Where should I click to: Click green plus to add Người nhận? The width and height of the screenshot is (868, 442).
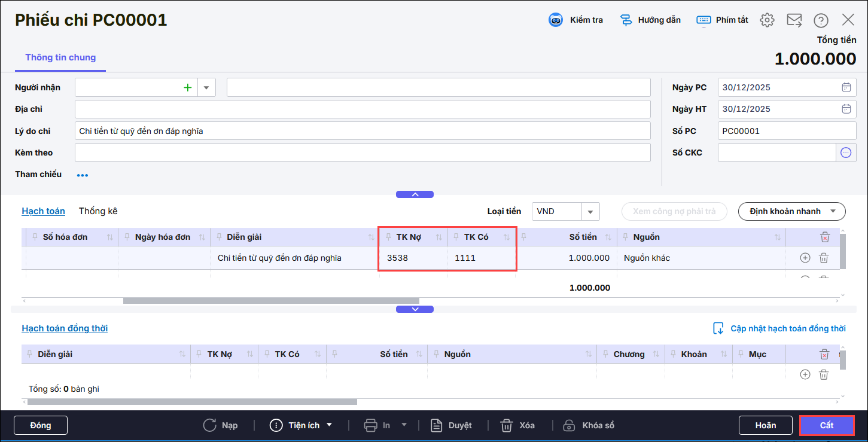pyautogui.click(x=187, y=87)
